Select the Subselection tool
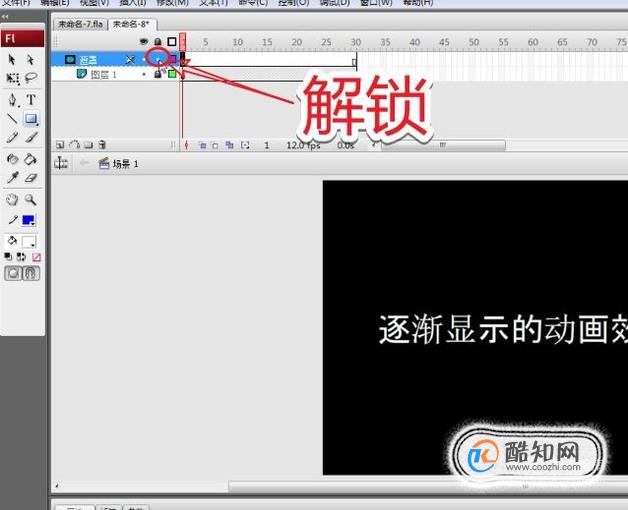The width and height of the screenshot is (628, 510). pyautogui.click(x=30, y=60)
